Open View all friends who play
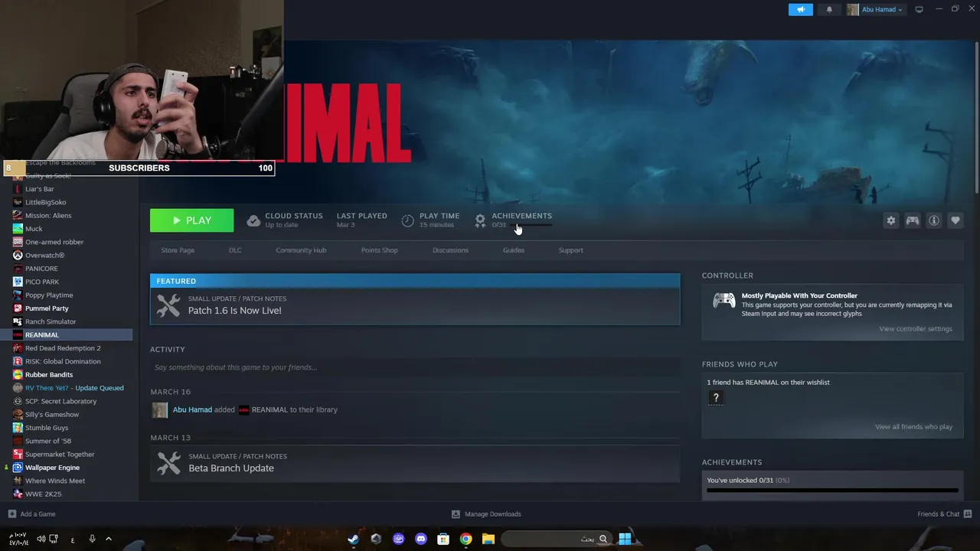Image resolution: width=980 pixels, height=551 pixels. (913, 427)
